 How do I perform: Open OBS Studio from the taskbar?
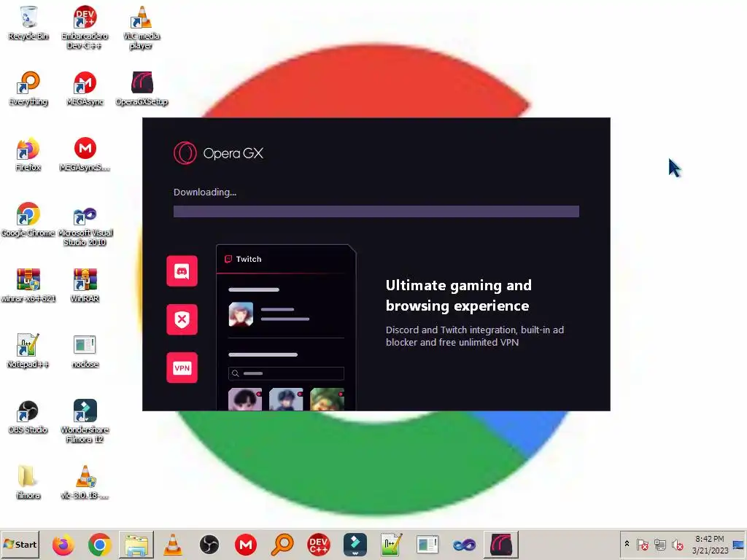209,545
